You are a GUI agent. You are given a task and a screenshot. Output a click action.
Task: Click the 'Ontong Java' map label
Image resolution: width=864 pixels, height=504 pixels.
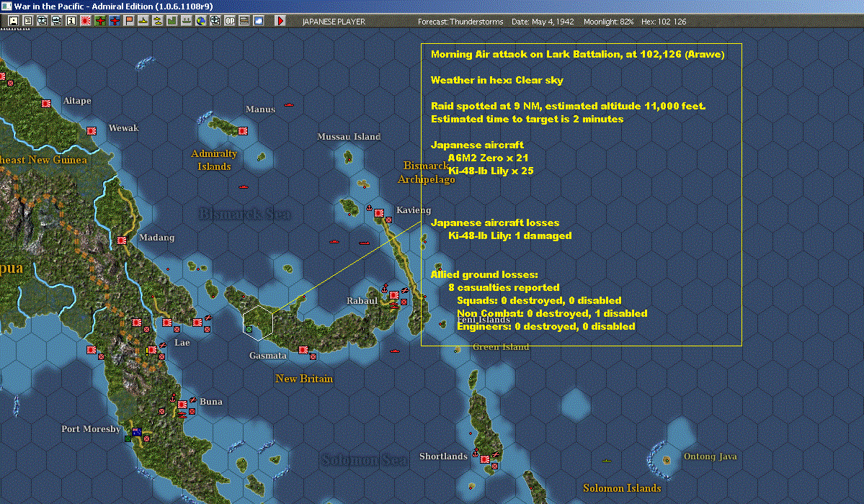(x=711, y=456)
